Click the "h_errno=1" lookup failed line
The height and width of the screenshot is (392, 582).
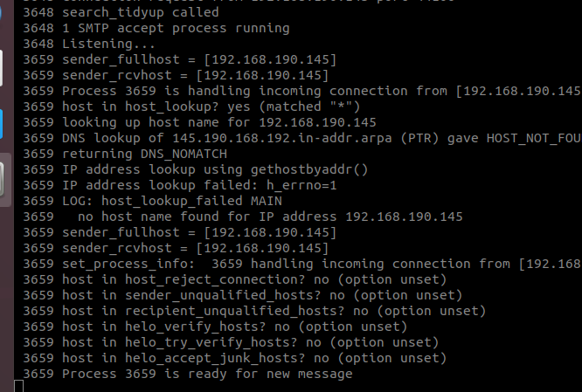167,185
